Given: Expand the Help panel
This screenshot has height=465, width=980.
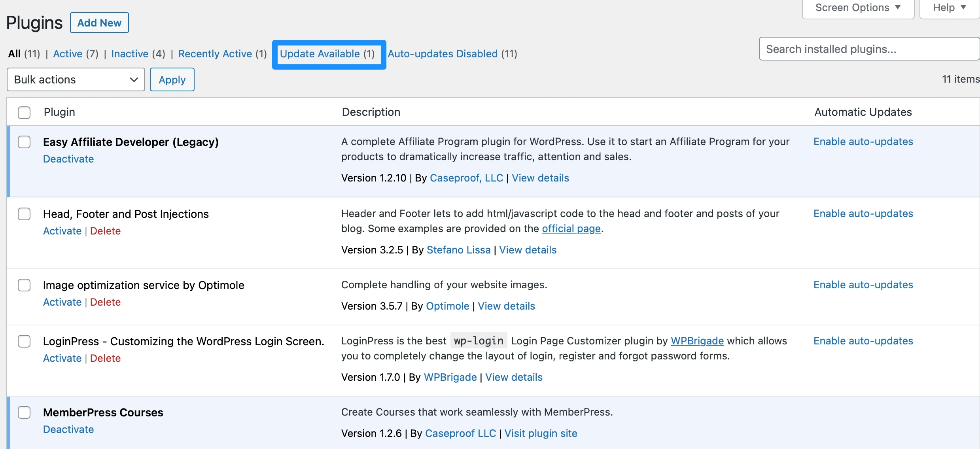Looking at the screenshot, I should 947,9.
